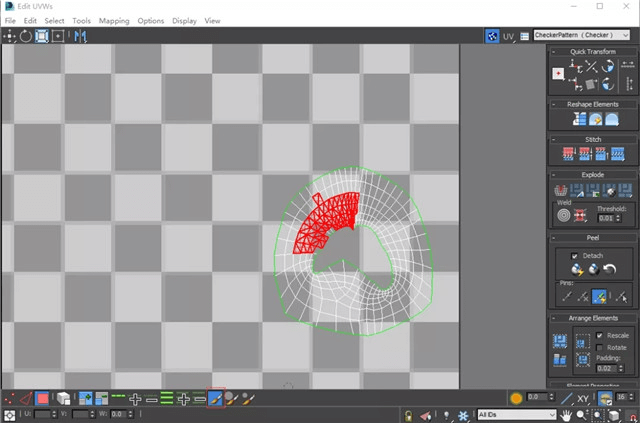Click the Relax Until Flat icon

(596, 120)
